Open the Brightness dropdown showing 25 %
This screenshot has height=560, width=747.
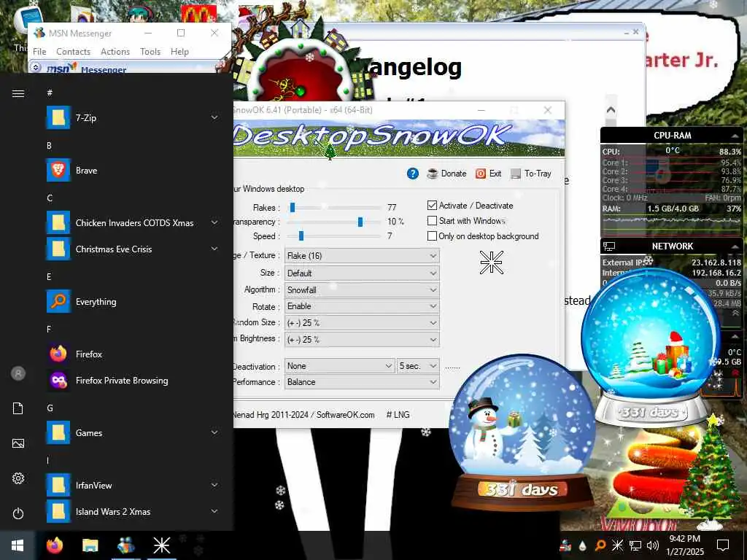(362, 340)
